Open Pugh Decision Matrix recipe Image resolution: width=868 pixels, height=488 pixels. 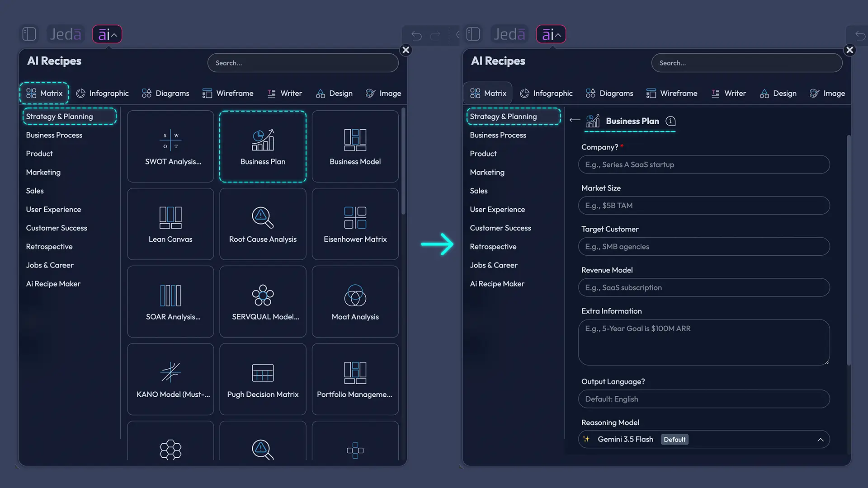coord(263,380)
